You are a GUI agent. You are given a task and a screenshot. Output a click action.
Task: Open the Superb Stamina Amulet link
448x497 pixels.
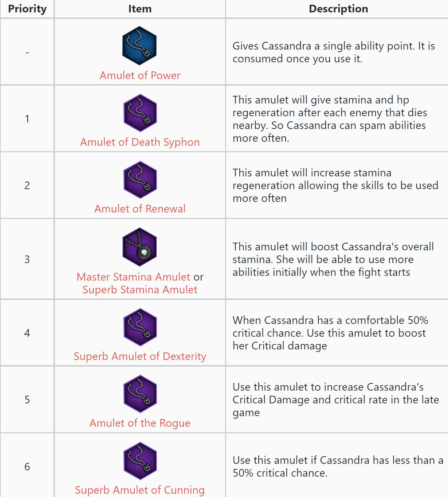point(140,290)
